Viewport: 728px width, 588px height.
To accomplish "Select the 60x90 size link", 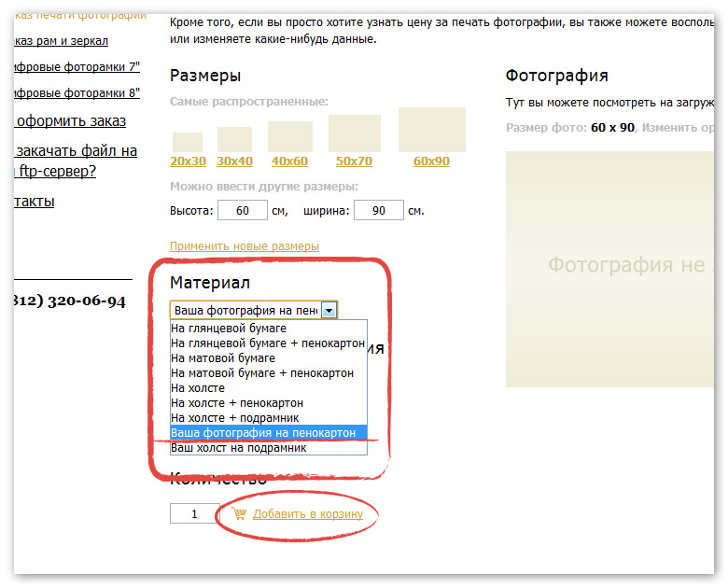I will pos(431,161).
